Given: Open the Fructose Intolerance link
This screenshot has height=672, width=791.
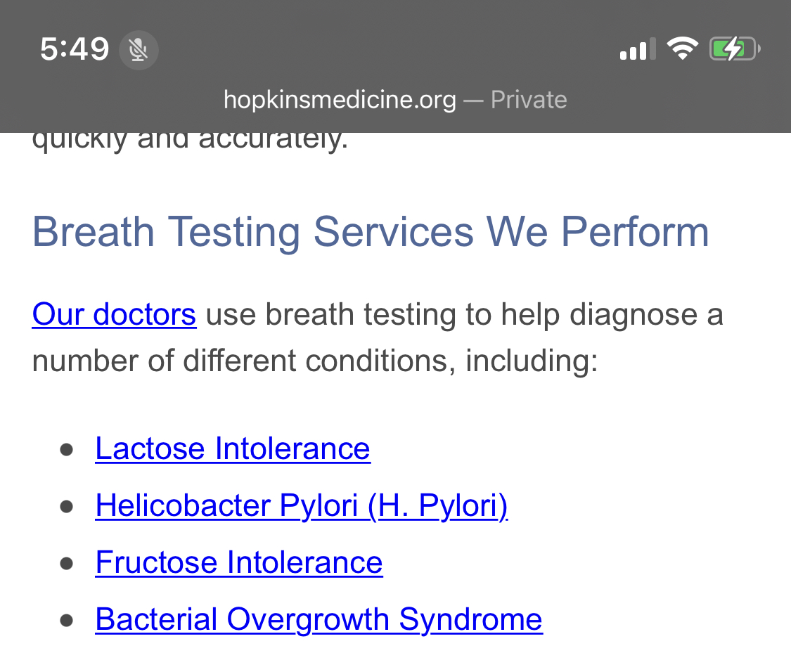Looking at the screenshot, I should pyautogui.click(x=239, y=562).
